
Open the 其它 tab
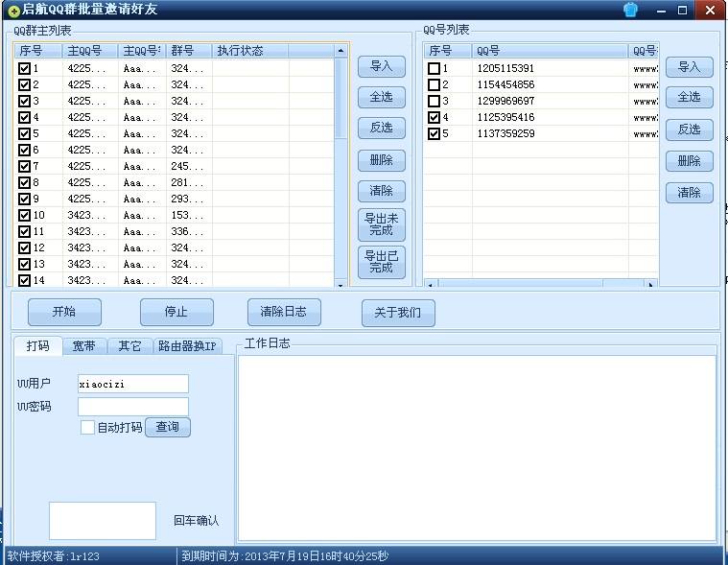coord(129,346)
